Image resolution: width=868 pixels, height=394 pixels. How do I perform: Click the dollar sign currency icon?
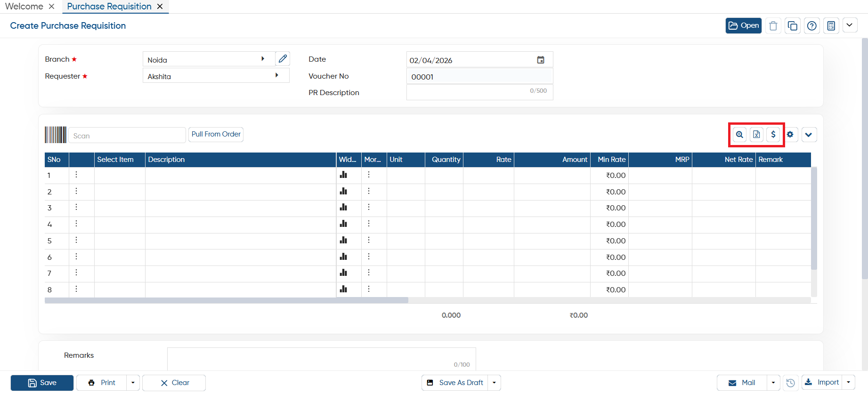773,135
